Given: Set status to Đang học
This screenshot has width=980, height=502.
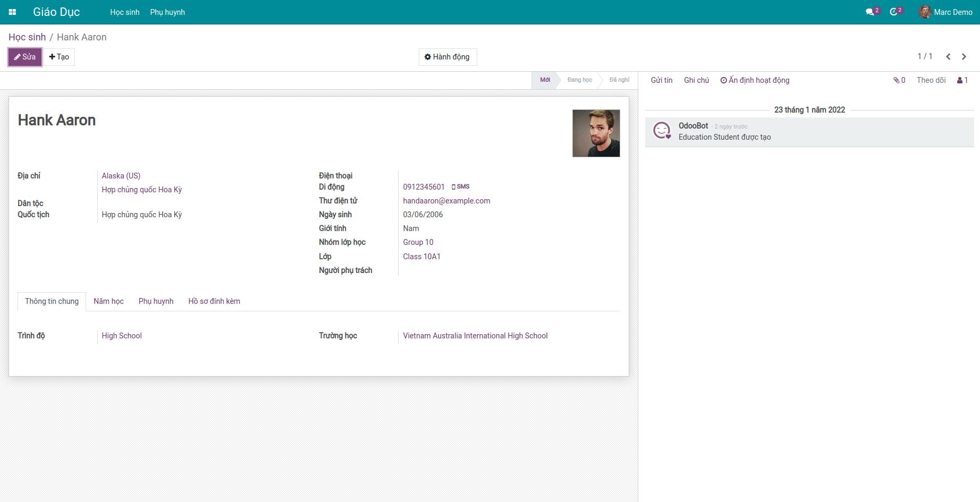Looking at the screenshot, I should 579,80.
